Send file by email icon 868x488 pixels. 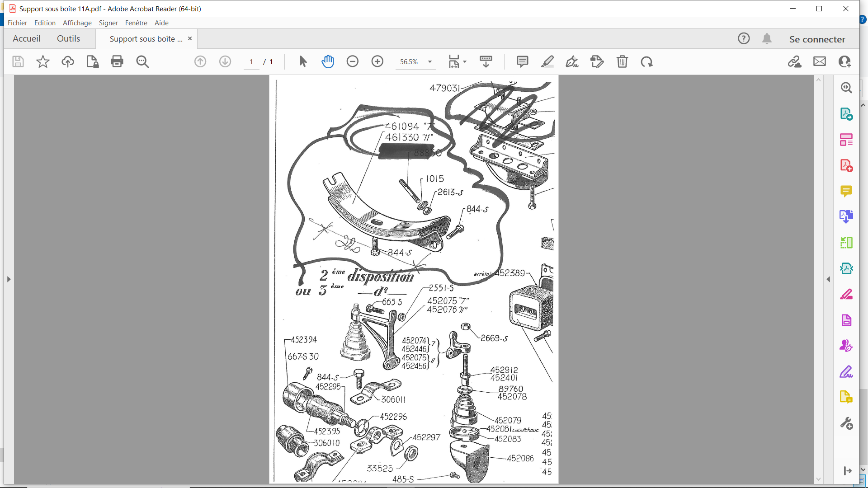[x=820, y=61]
